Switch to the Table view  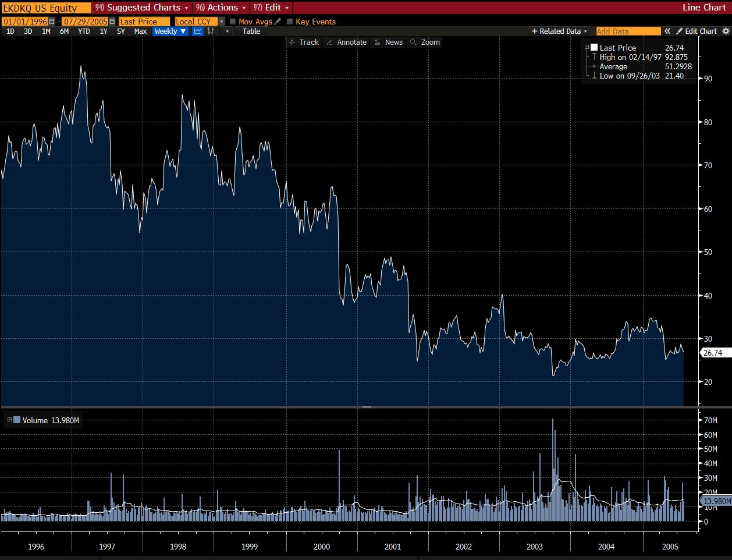[251, 31]
